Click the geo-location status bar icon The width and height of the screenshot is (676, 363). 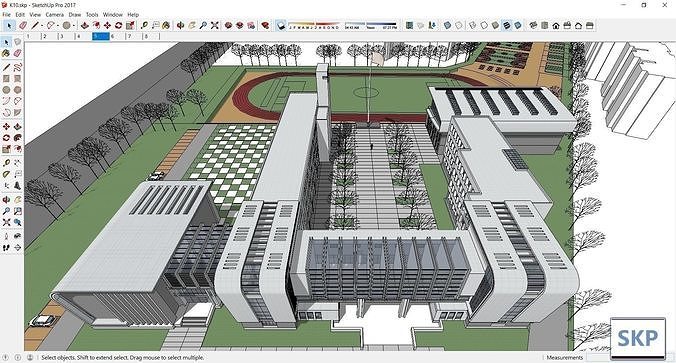click(x=6, y=357)
